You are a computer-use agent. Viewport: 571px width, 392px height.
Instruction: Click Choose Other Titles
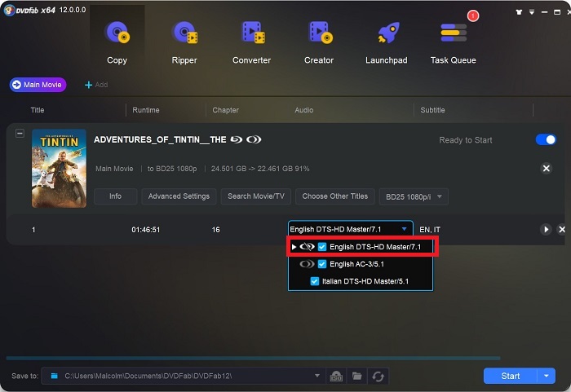pyautogui.click(x=335, y=196)
